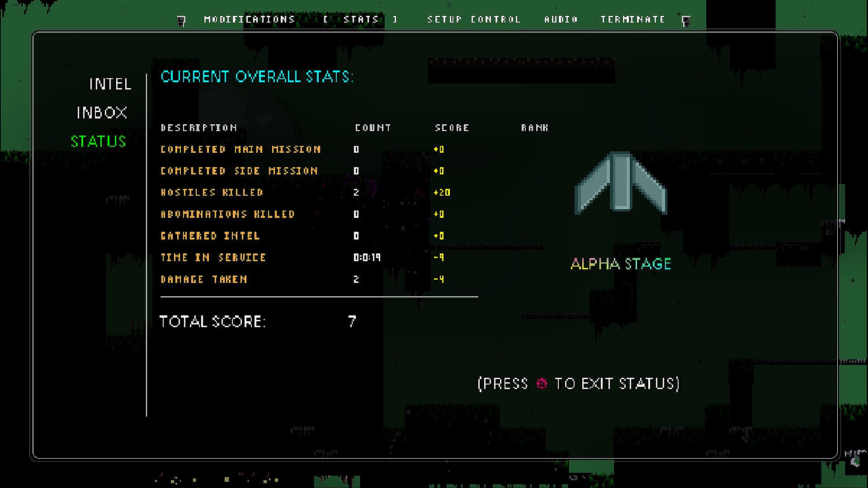Select the Stats tab
The image size is (868, 488).
coord(361,19)
